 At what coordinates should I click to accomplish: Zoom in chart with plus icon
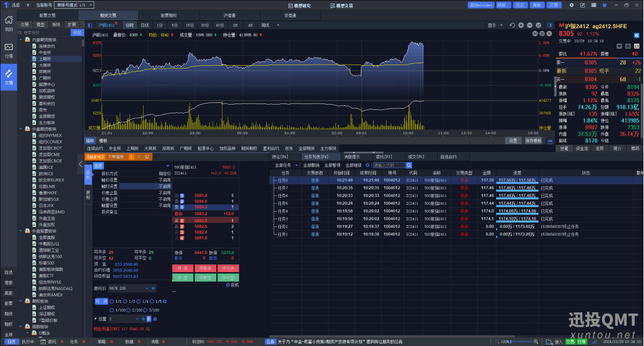pos(521,25)
